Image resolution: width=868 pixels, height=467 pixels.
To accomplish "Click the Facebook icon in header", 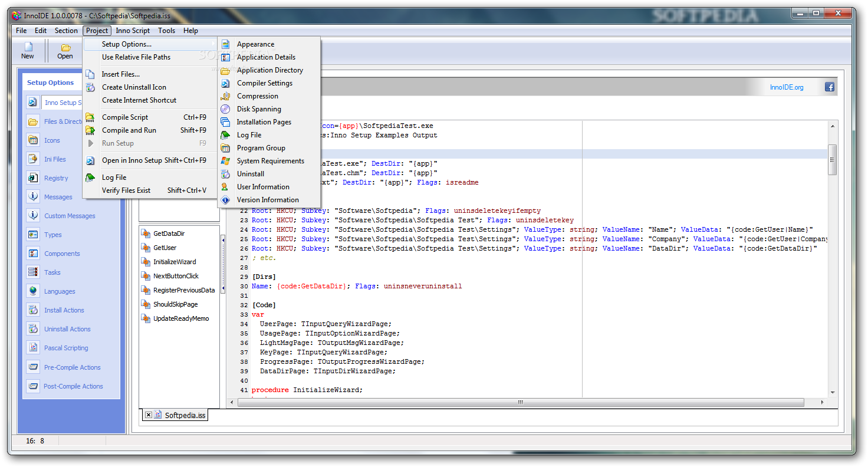I will pyautogui.click(x=830, y=87).
